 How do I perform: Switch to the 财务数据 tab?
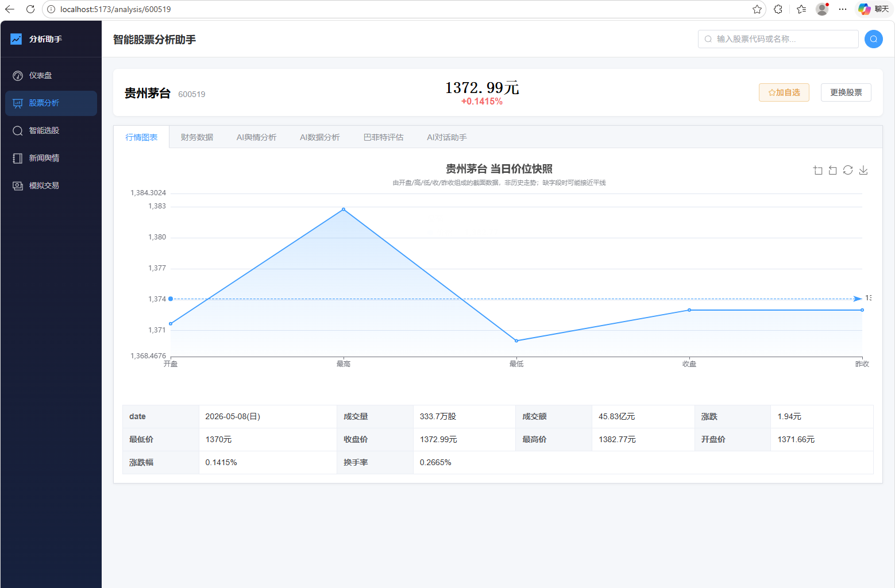[197, 137]
